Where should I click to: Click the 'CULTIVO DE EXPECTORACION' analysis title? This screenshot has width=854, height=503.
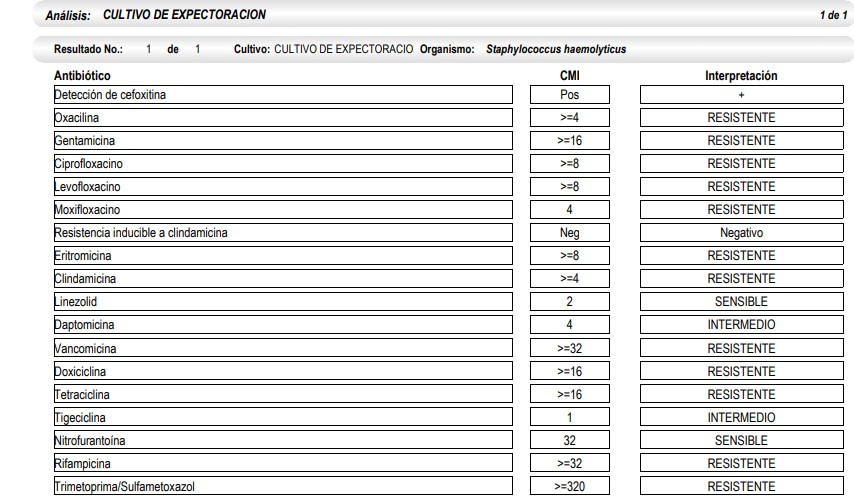click(184, 15)
